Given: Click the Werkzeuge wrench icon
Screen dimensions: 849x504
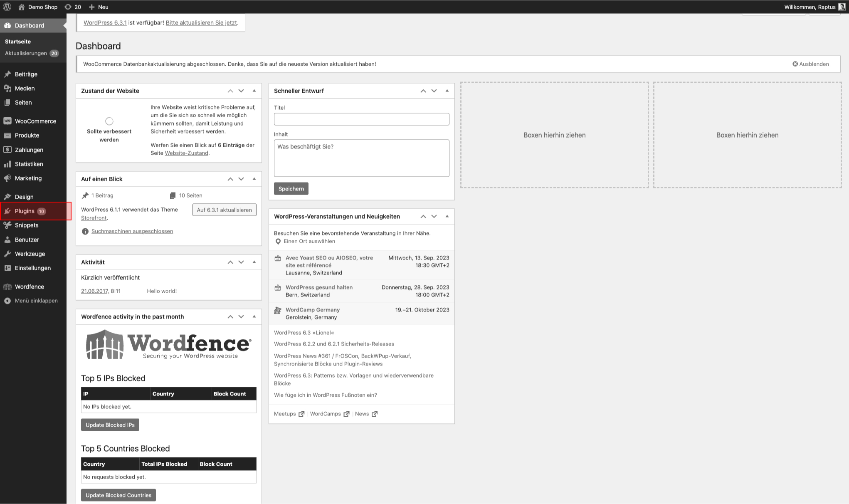Looking at the screenshot, I should [7, 254].
